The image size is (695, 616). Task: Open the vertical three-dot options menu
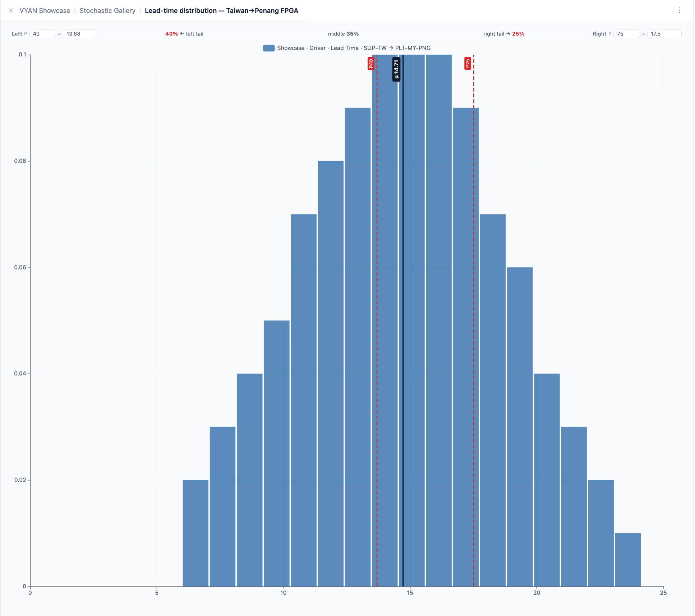(x=680, y=10)
